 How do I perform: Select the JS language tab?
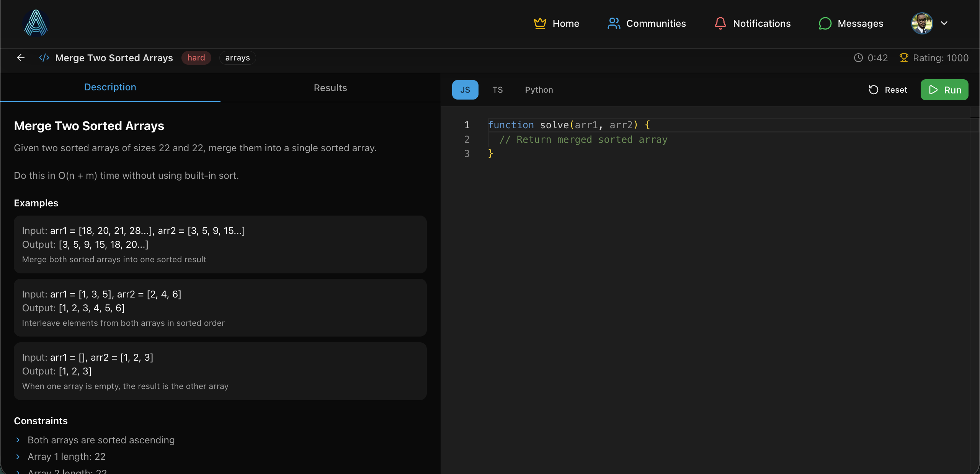pyautogui.click(x=465, y=90)
